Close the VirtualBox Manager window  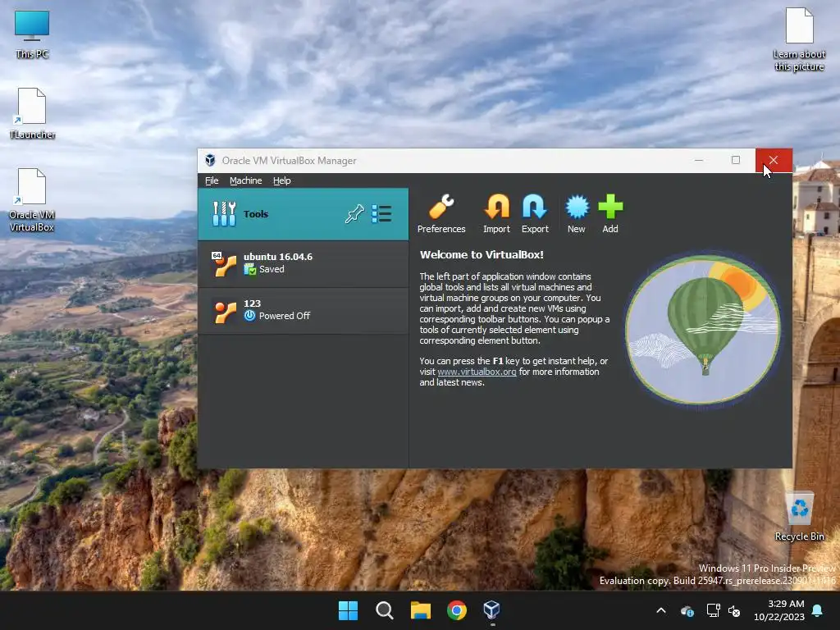[773, 160]
